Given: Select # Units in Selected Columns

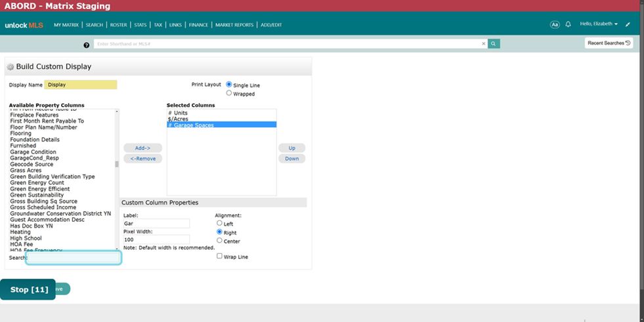Looking at the screenshot, I should pyautogui.click(x=178, y=113).
